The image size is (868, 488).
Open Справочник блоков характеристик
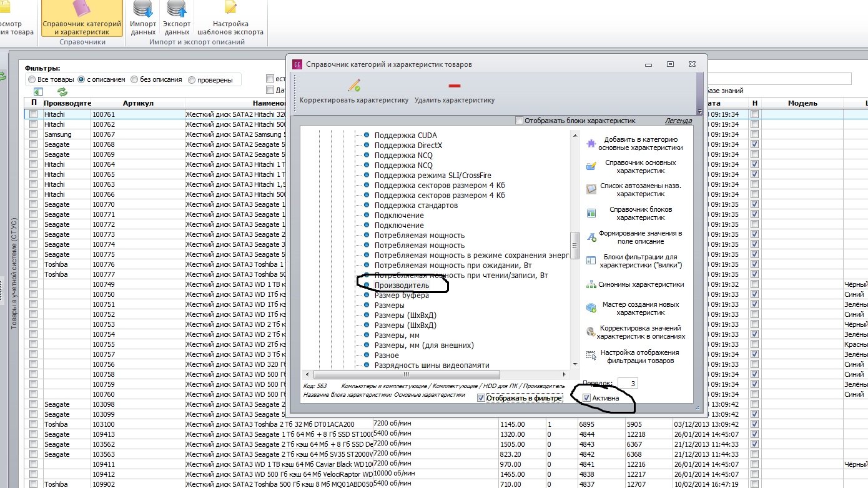[x=634, y=214]
